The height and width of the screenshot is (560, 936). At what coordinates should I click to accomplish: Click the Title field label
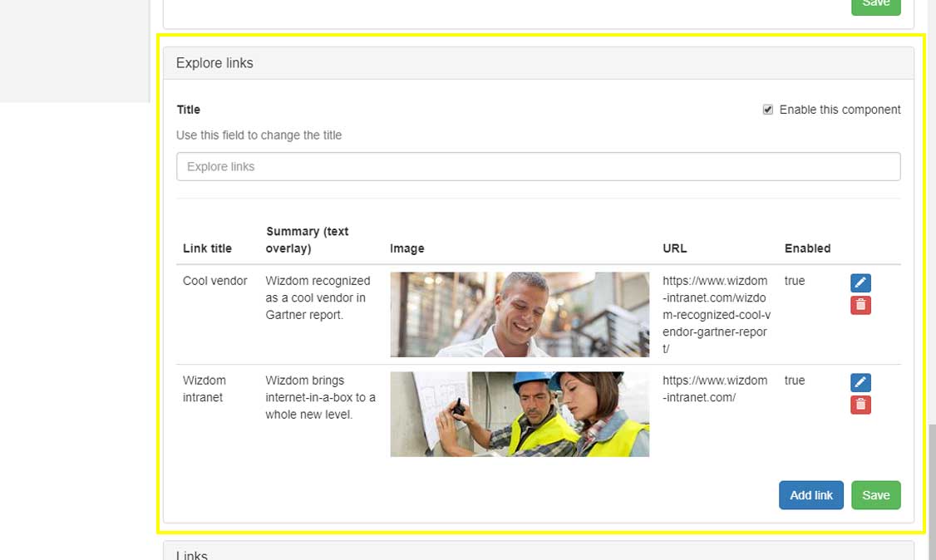[189, 110]
